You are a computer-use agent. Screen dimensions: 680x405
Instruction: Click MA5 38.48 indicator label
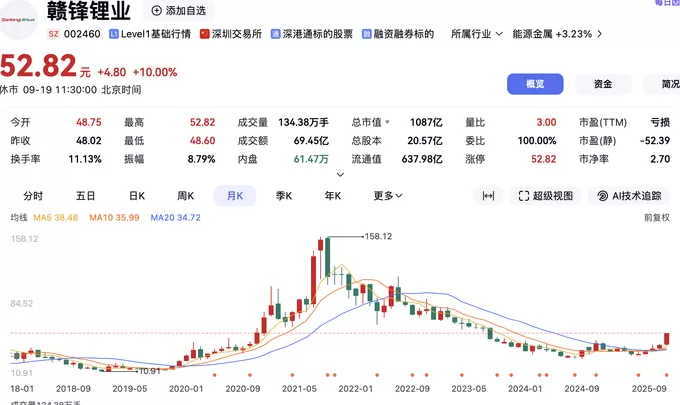point(56,217)
